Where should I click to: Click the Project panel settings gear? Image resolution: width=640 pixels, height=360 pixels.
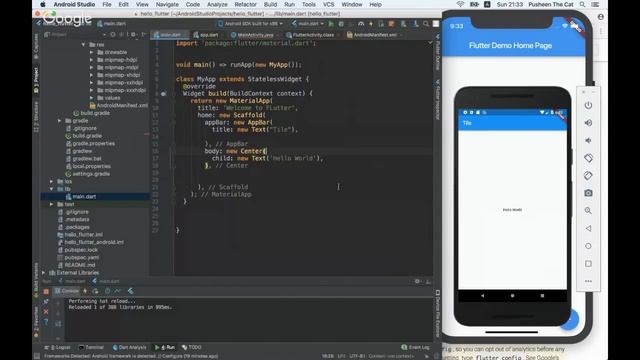(x=133, y=35)
